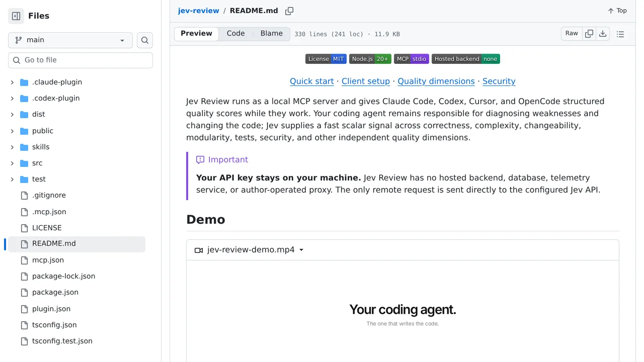Image resolution: width=644 pixels, height=362 pixels.
Task: Expand the .codex-plugin folder chevron
Action: click(12, 98)
